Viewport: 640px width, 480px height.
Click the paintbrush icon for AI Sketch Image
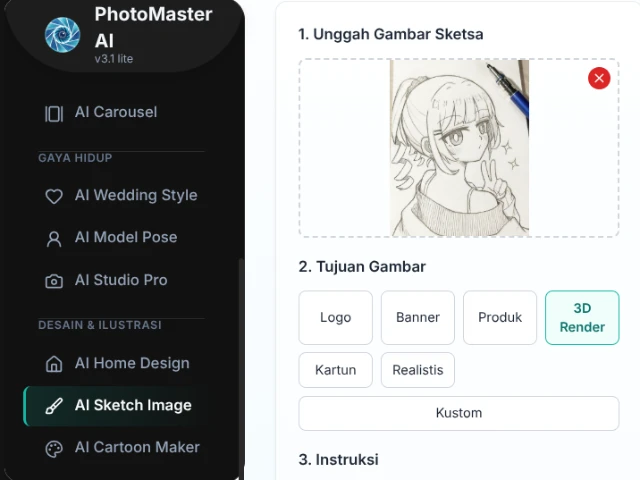click(x=54, y=406)
